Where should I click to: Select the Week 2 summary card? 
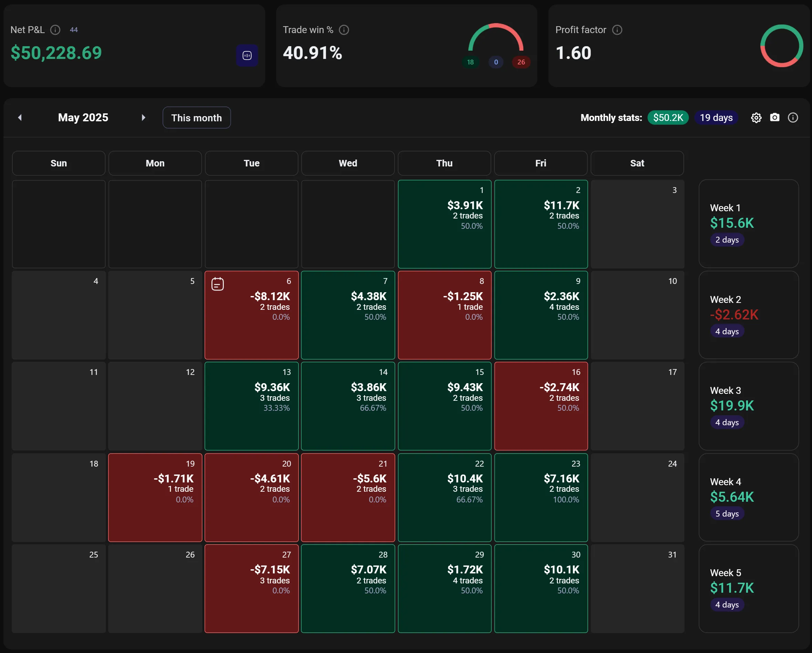[748, 315]
